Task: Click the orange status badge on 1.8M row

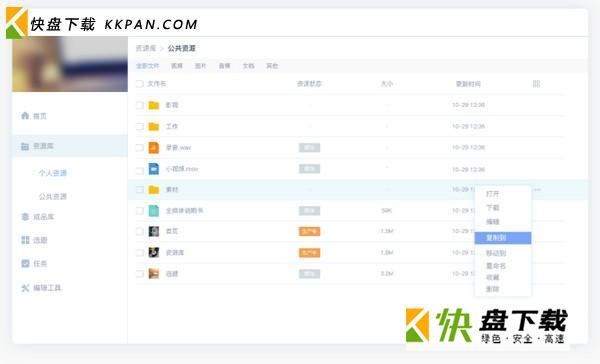Action: pos(309,253)
